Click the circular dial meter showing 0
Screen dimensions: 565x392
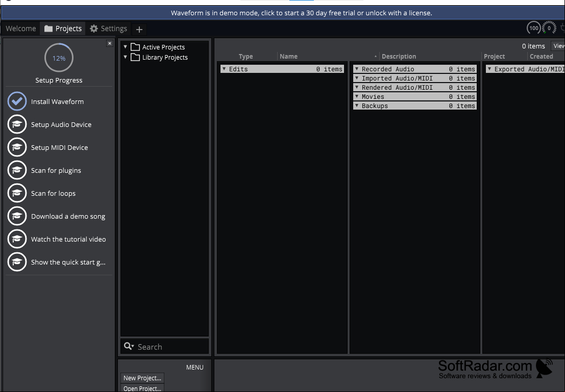(549, 28)
